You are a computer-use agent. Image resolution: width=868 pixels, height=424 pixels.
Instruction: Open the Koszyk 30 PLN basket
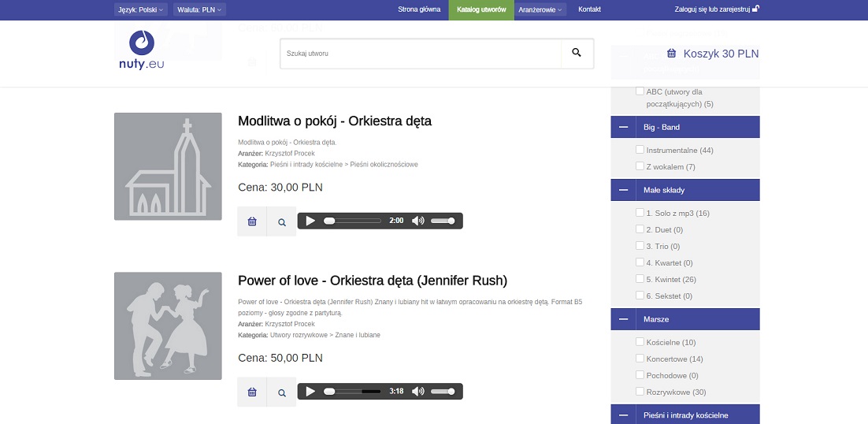[x=713, y=54]
